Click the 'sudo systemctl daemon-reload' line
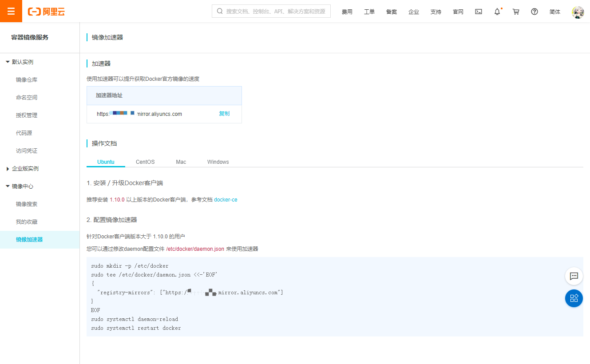 [x=135, y=319]
